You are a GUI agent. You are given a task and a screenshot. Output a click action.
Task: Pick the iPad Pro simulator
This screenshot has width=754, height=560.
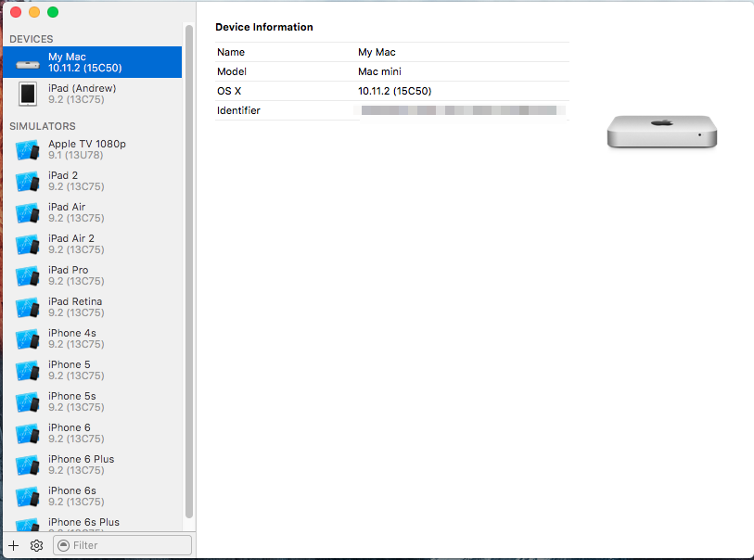pyautogui.click(x=93, y=275)
